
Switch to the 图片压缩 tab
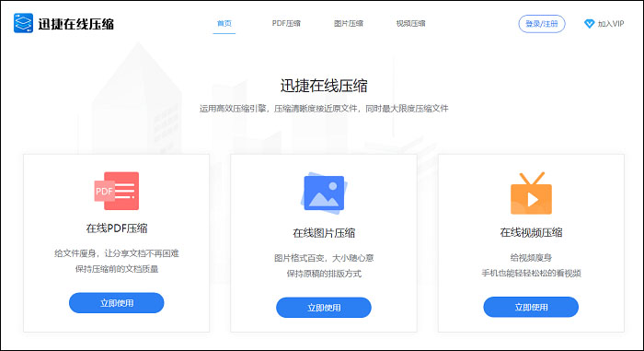(349, 23)
